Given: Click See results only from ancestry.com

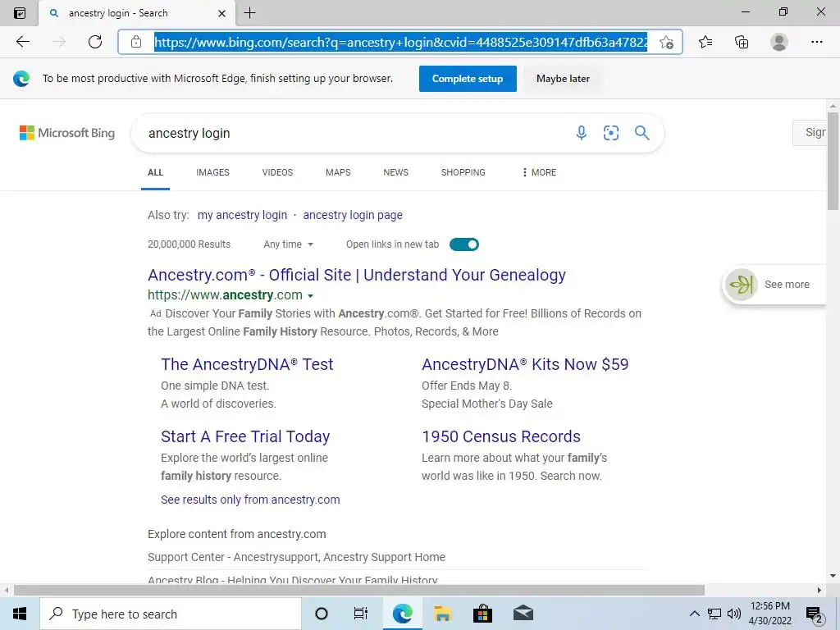Looking at the screenshot, I should [250, 500].
